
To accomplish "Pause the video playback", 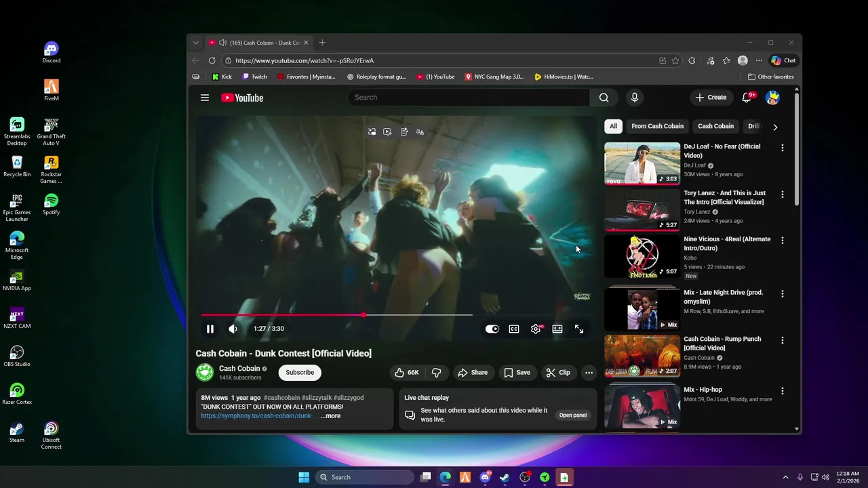I will (x=210, y=329).
